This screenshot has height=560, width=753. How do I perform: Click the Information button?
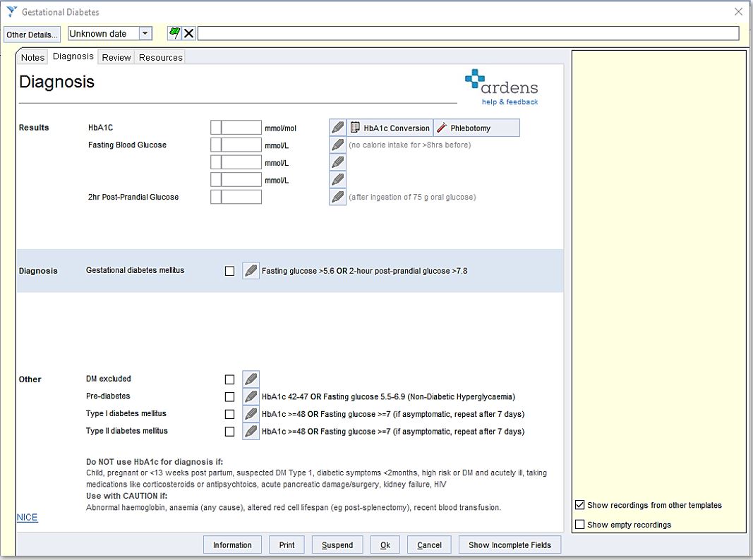click(232, 545)
